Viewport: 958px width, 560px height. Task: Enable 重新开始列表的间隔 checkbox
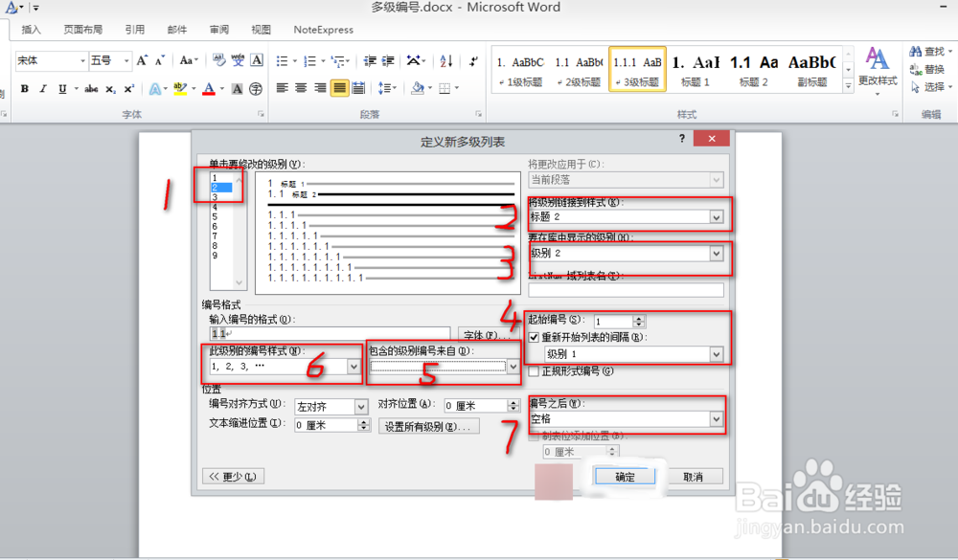click(534, 337)
